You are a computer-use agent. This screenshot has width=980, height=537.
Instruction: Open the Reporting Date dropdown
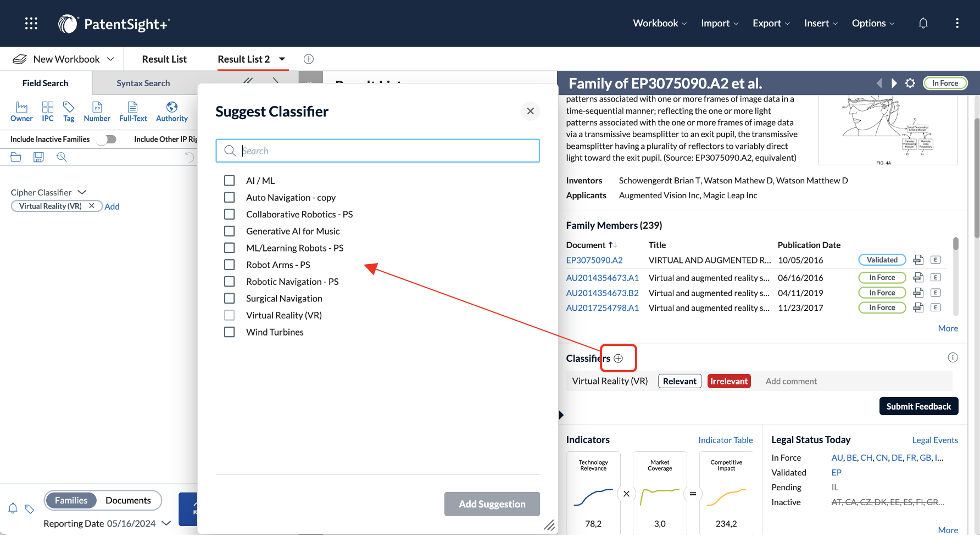click(166, 523)
